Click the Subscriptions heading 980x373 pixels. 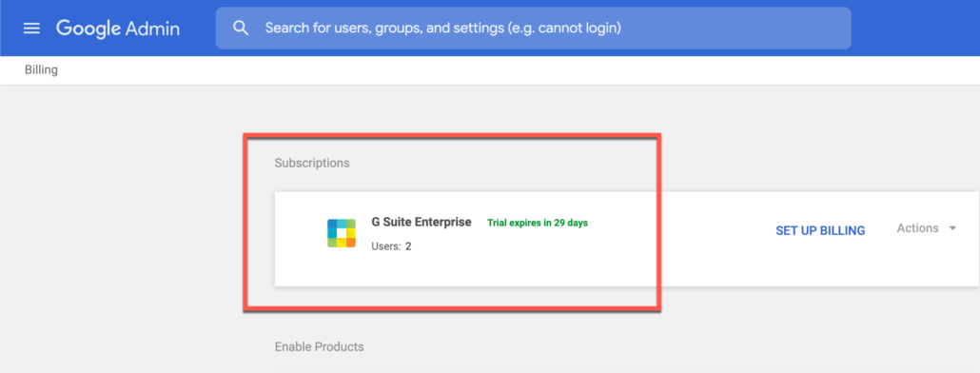(x=312, y=163)
